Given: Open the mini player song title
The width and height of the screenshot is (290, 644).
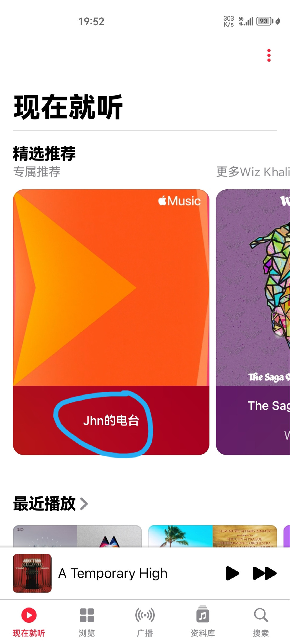Looking at the screenshot, I should pyautogui.click(x=113, y=573).
